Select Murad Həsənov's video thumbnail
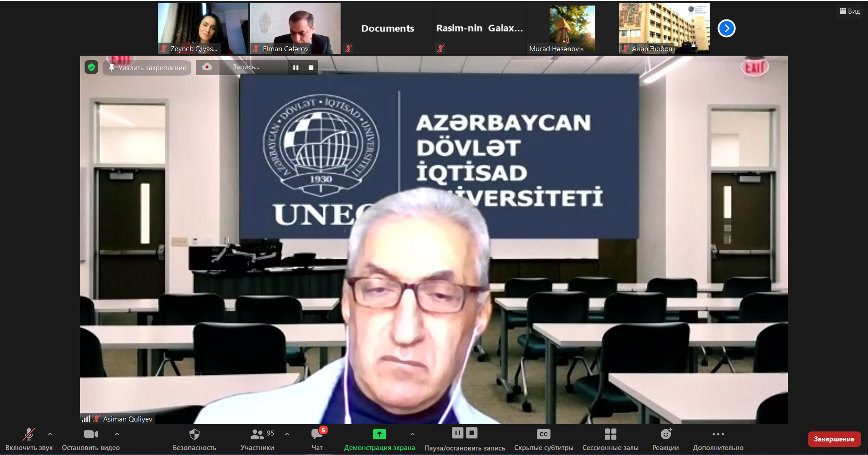The height and width of the screenshot is (455, 868). (561, 28)
